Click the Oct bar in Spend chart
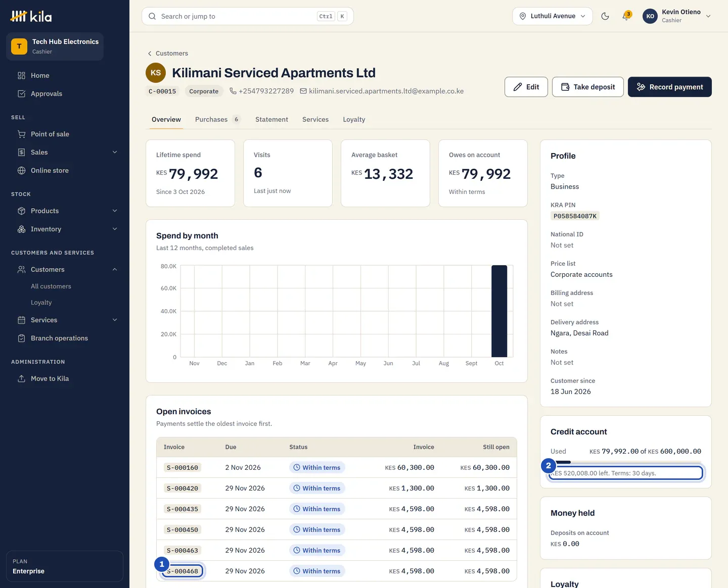This screenshot has height=588, width=728. click(x=499, y=311)
